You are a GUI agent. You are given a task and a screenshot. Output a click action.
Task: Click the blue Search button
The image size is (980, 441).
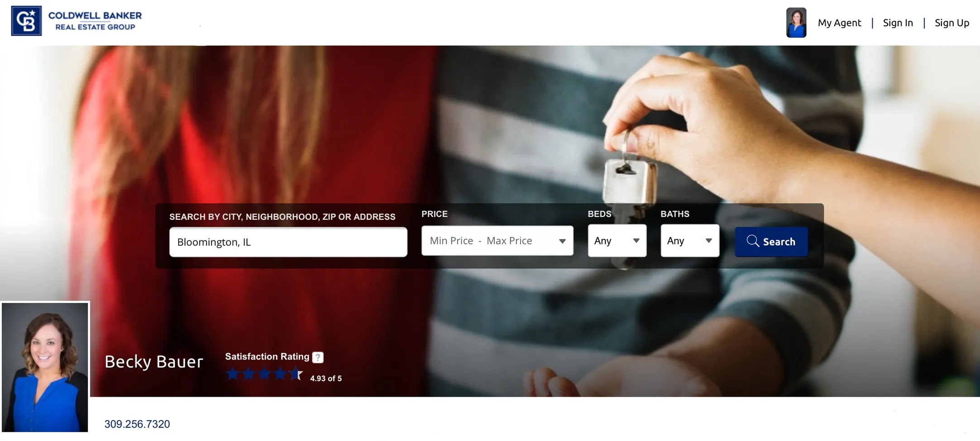[771, 242]
